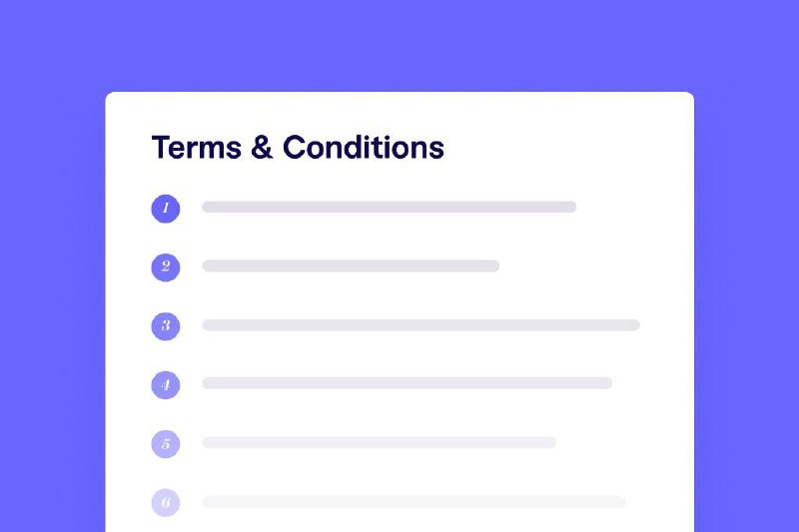Click the purple area above the white card
The height and width of the screenshot is (532, 799).
(x=399, y=46)
